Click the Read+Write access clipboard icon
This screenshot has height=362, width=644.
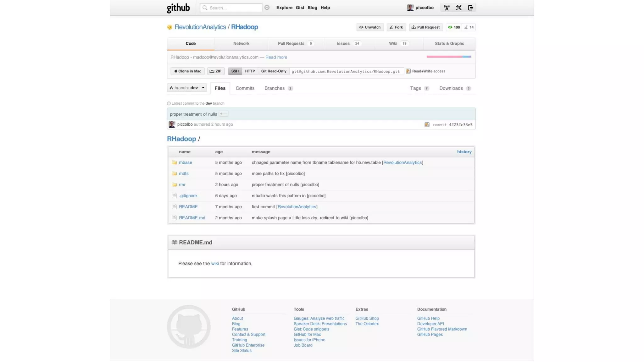[408, 71]
